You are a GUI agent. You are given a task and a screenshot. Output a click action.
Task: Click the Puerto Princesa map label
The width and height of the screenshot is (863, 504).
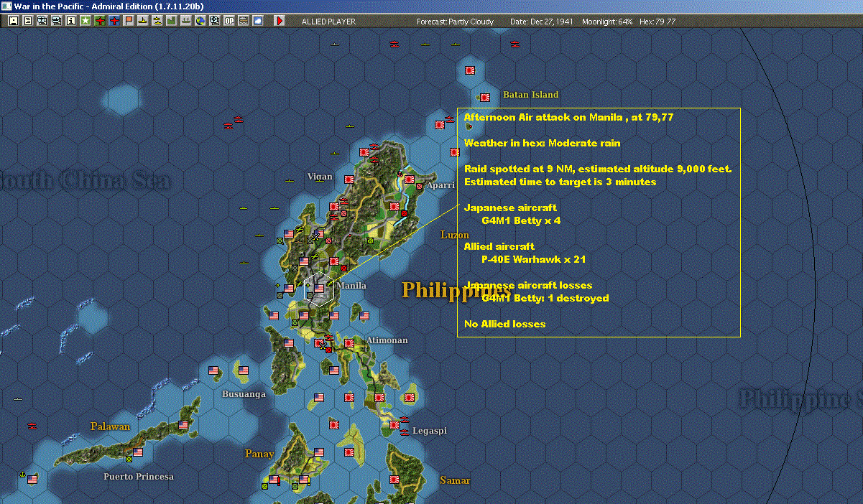(x=138, y=477)
